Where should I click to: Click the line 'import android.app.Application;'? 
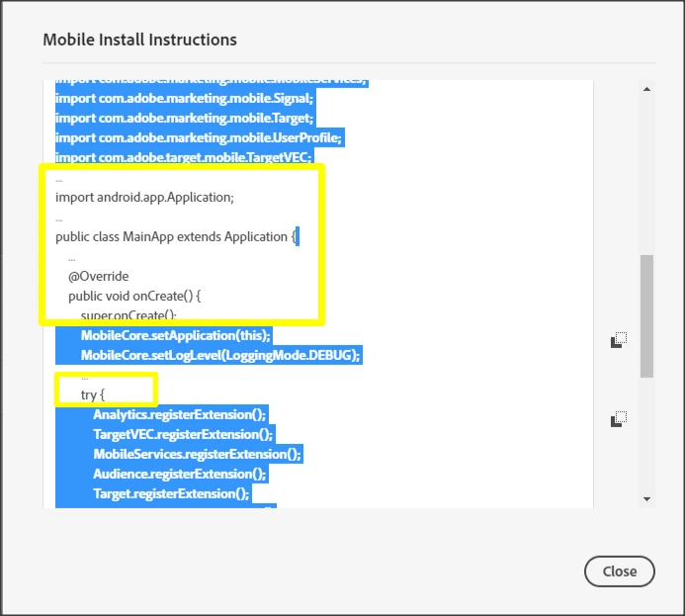pos(144,198)
